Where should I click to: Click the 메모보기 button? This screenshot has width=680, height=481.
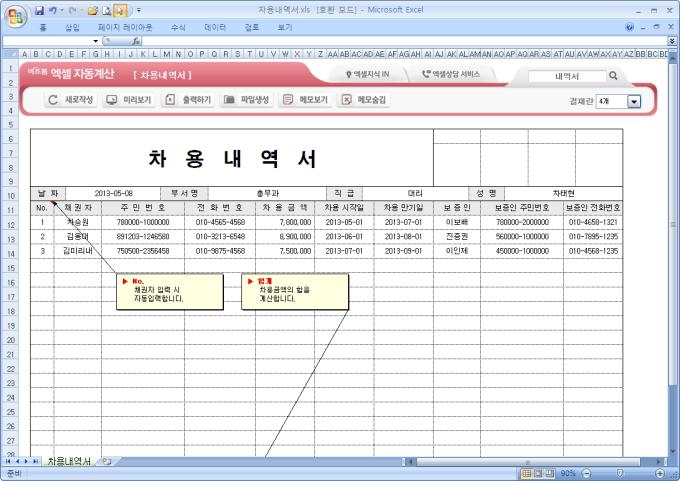coord(305,100)
